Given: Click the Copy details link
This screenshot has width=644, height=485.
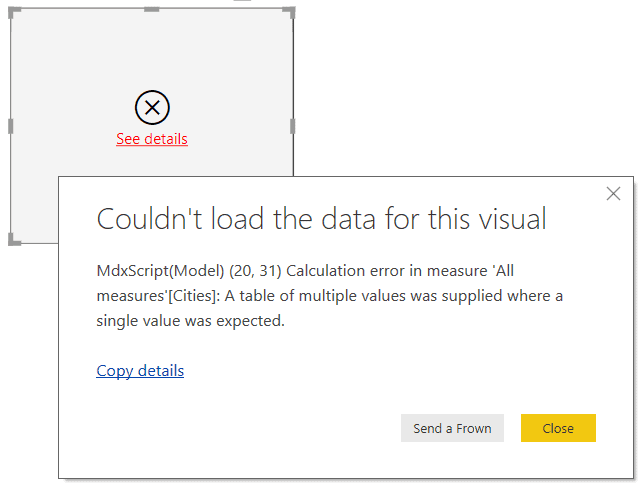Looking at the screenshot, I should 140,371.
